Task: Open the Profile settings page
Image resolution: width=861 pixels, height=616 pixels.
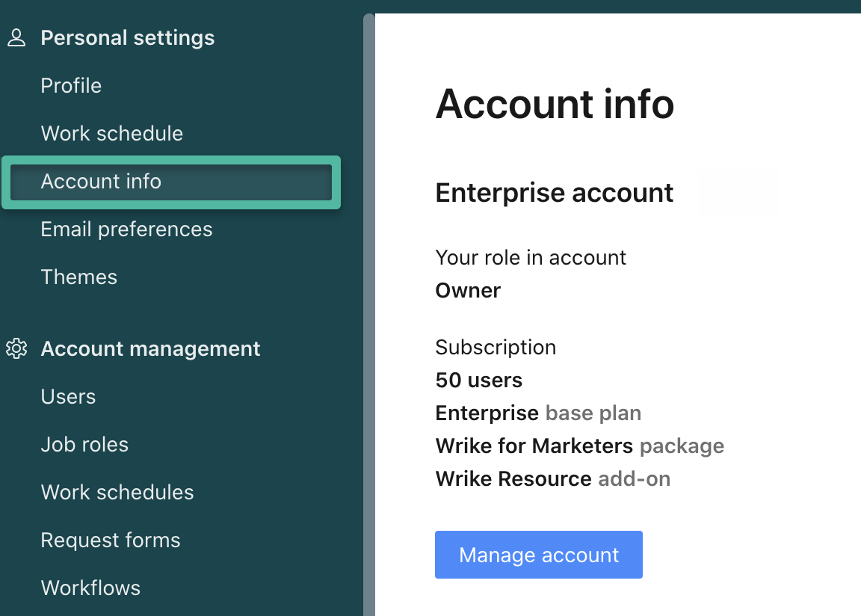Action: (x=71, y=86)
